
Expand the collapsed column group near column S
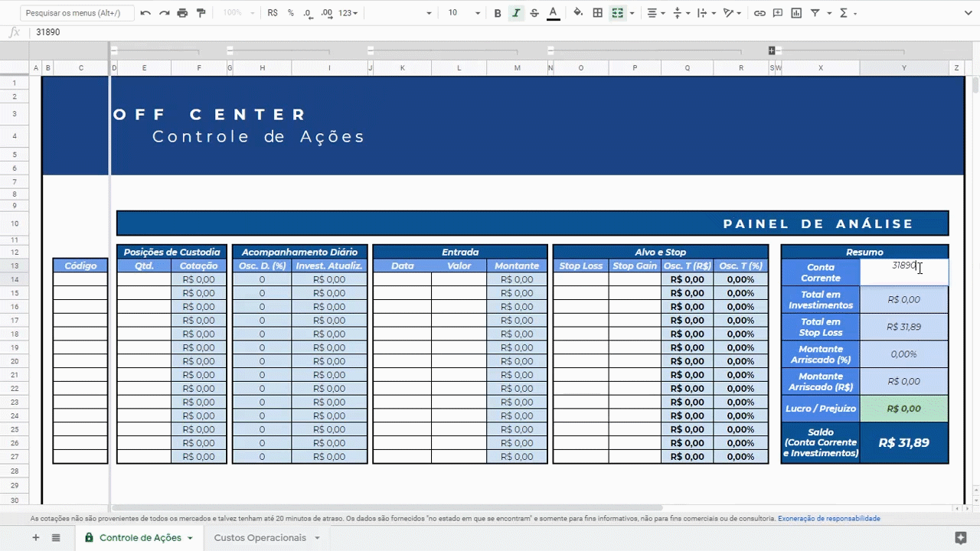[x=772, y=51]
